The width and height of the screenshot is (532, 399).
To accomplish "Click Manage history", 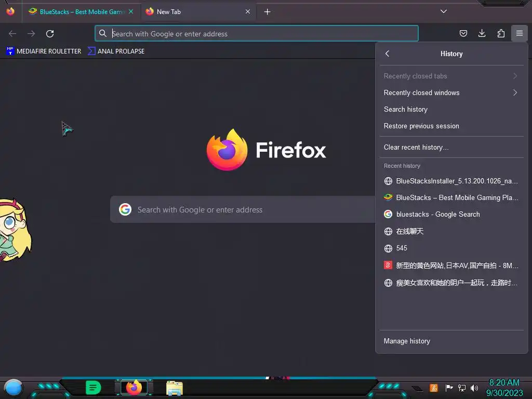I will point(451,341).
